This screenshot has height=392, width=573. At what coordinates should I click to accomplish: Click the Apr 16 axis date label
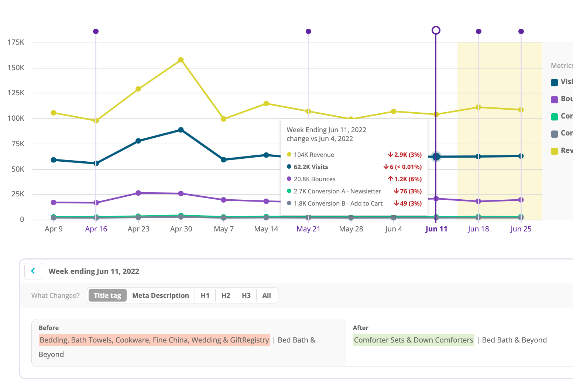[96, 229]
